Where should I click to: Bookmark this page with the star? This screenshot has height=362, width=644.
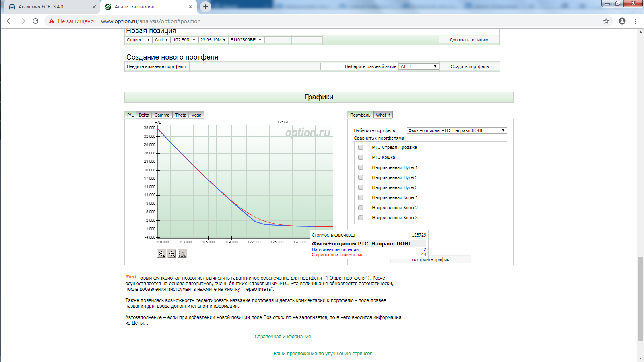606,21
